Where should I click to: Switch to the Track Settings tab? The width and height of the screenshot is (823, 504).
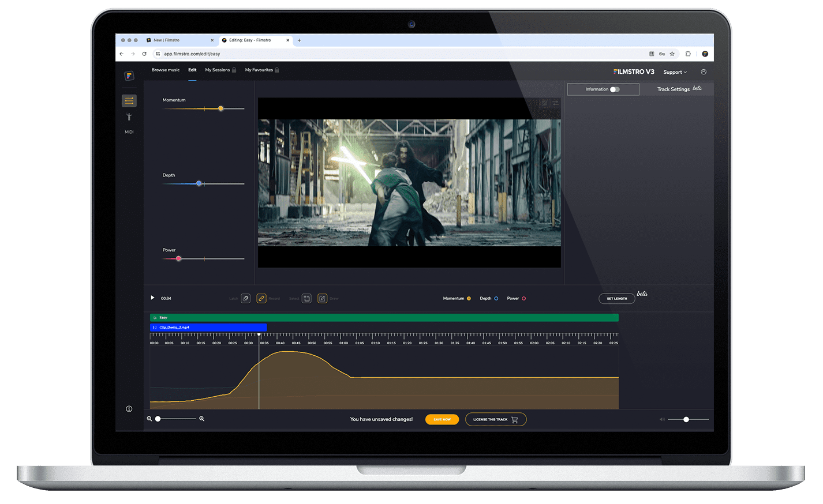673,89
